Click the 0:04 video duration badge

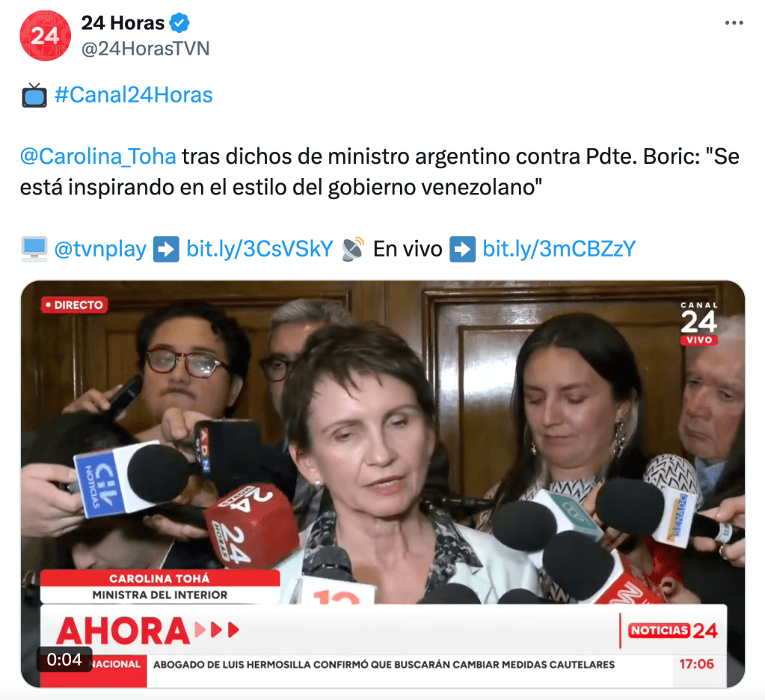64,660
